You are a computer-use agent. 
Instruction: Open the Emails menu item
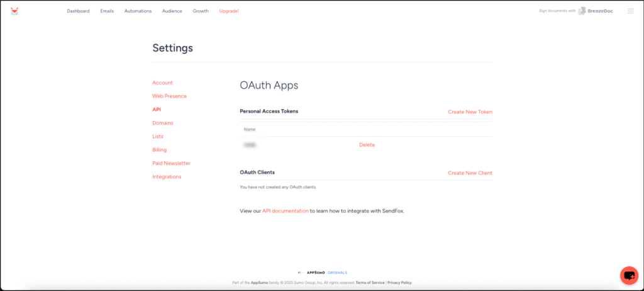tap(107, 11)
